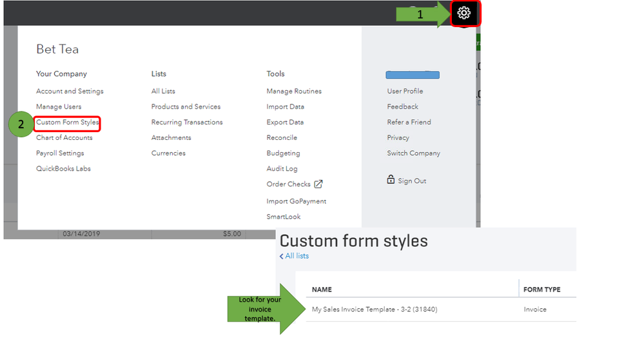Image resolution: width=644 pixels, height=354 pixels.
Task: Click Feedback
Action: 402,107
